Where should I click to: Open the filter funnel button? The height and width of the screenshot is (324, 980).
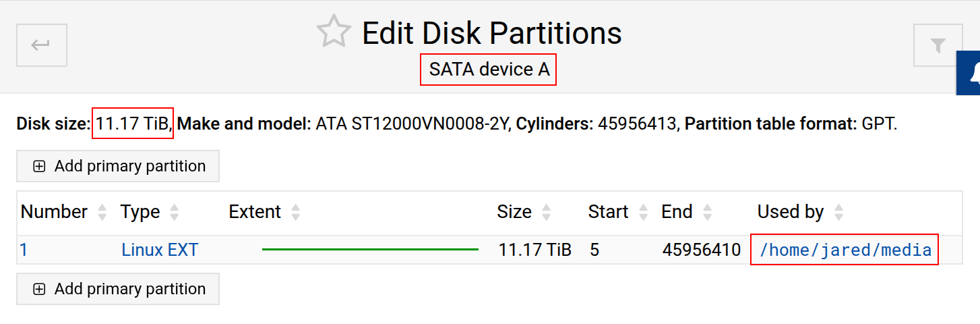[938, 45]
